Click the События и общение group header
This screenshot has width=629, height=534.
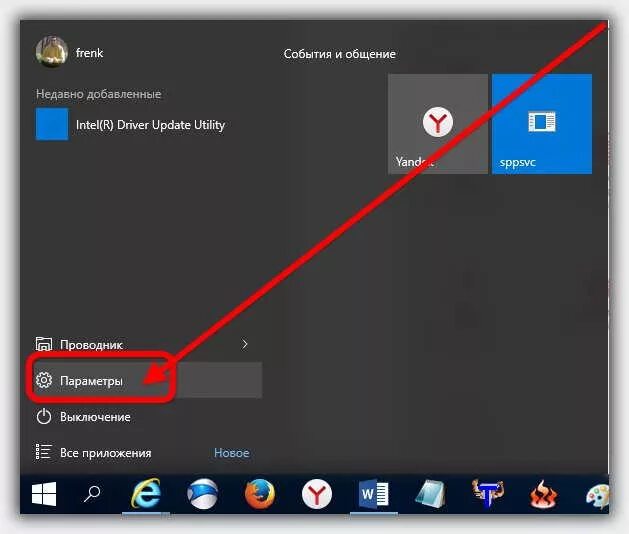[339, 54]
